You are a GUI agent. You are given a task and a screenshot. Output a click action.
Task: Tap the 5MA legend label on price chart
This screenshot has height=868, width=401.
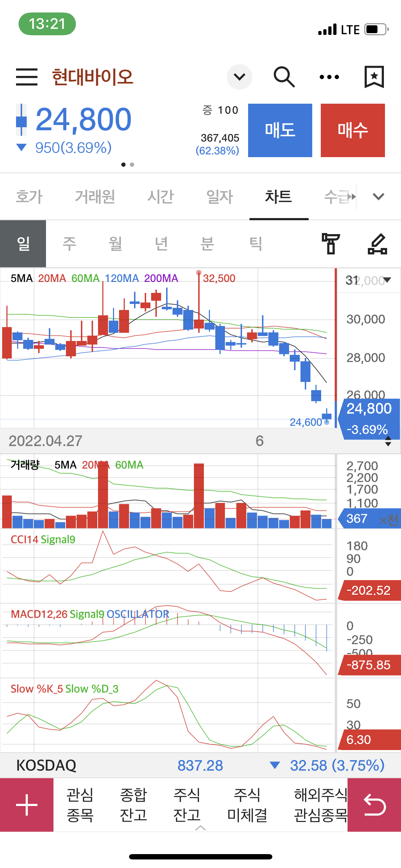[x=21, y=278]
